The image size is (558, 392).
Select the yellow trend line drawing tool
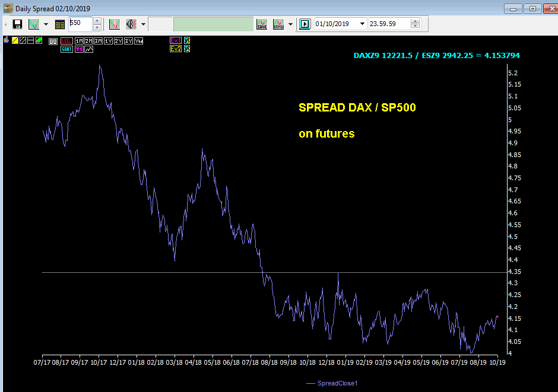15,40
